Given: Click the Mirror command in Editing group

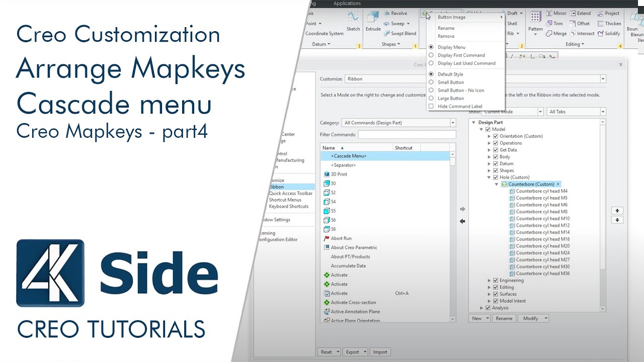Looking at the screenshot, I should [x=556, y=14].
